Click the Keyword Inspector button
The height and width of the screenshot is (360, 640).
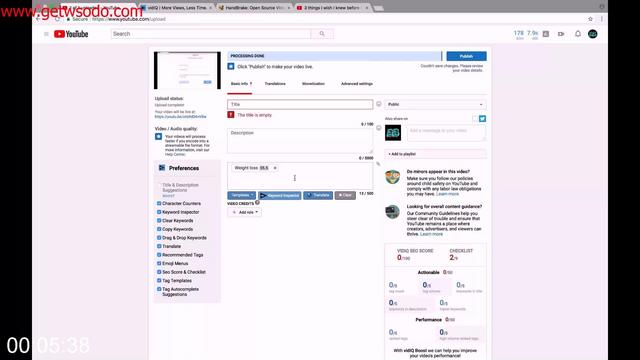point(280,196)
